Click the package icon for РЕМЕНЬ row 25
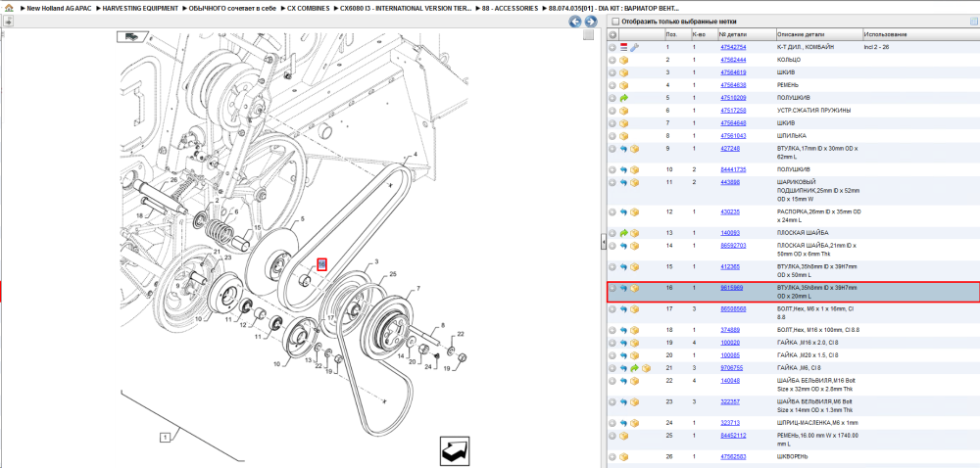Image resolution: width=980 pixels, height=468 pixels. (623, 436)
